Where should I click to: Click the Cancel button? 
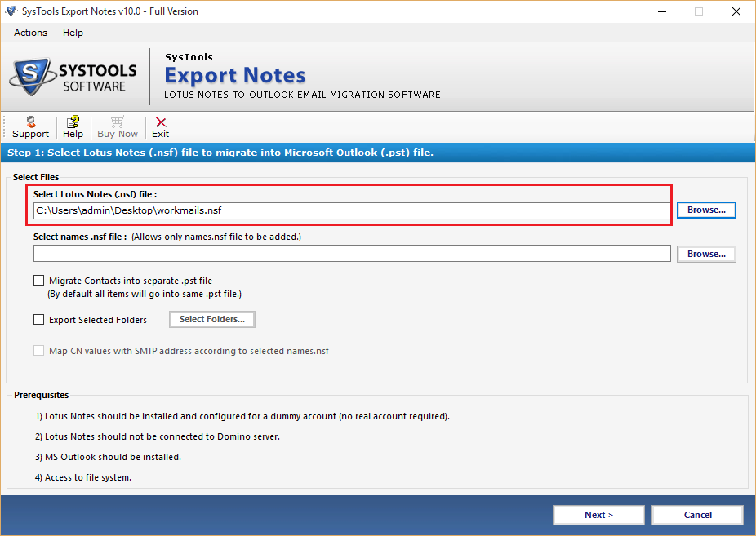tap(698, 515)
